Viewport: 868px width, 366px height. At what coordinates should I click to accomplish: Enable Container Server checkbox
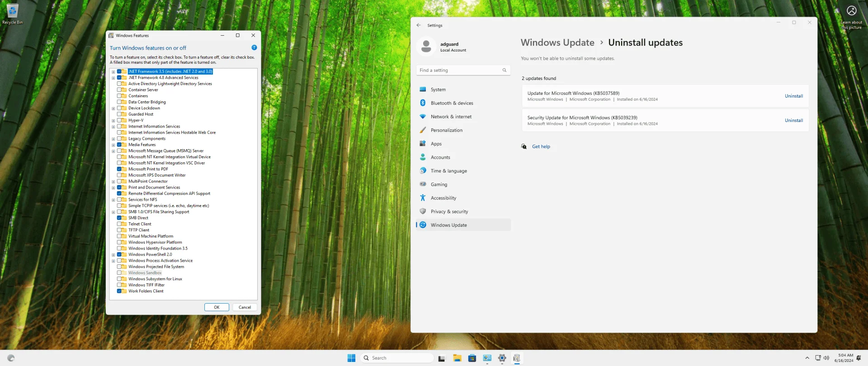(119, 89)
